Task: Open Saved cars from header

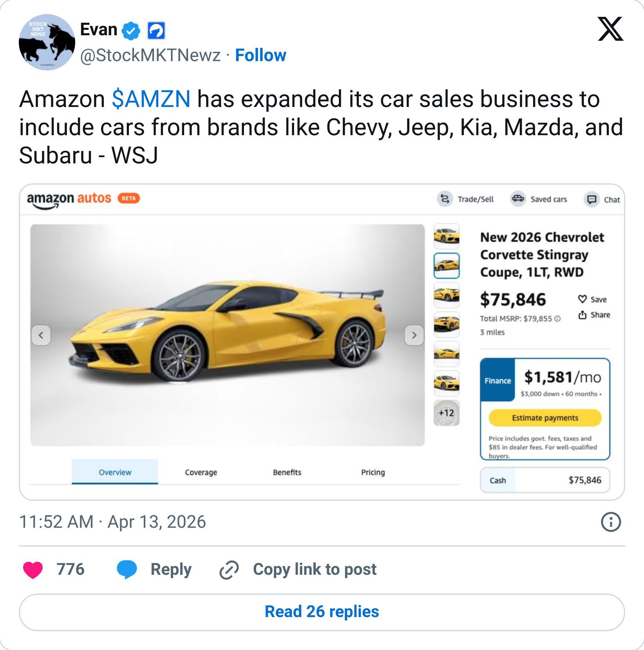Action: point(518,199)
